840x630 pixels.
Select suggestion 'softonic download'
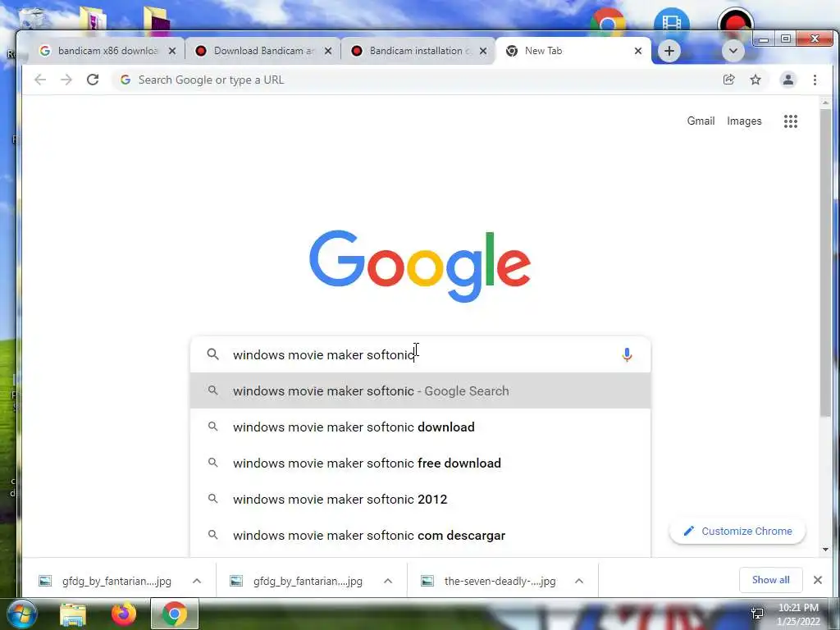tap(421, 427)
